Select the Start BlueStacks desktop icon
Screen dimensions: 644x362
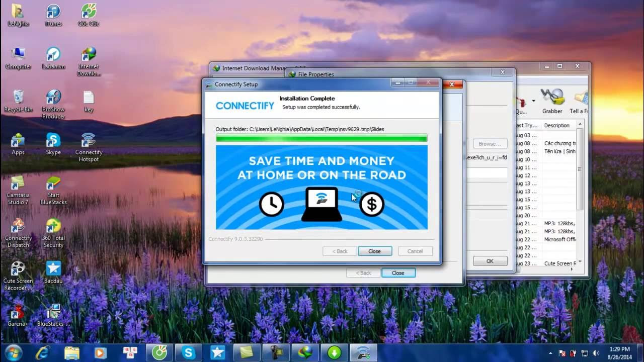coord(53,190)
